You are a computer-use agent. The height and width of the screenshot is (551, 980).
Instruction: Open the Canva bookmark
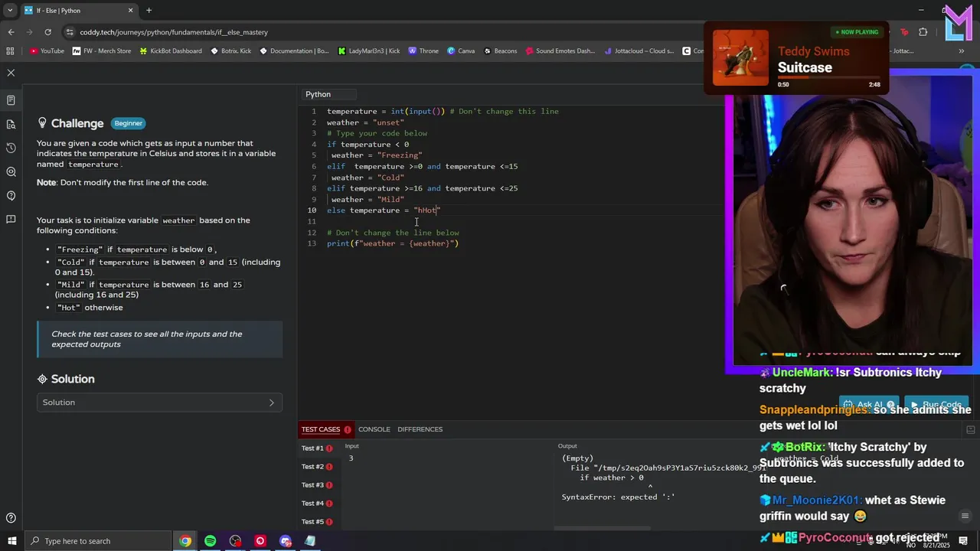(x=461, y=51)
